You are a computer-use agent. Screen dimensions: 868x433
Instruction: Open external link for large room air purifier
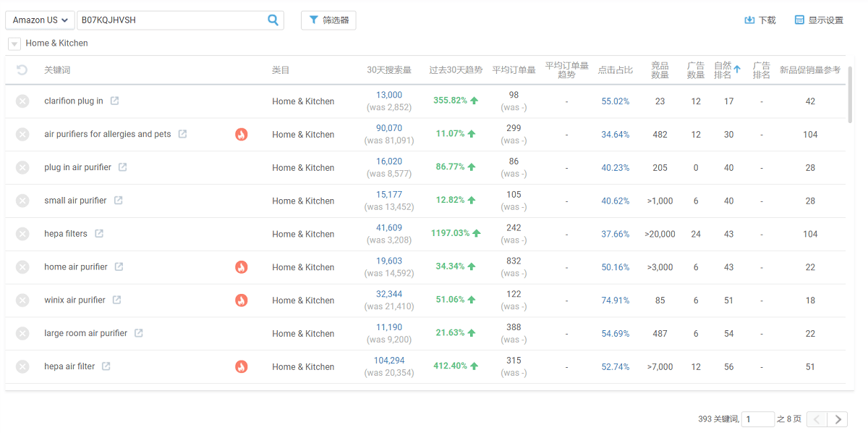point(139,334)
